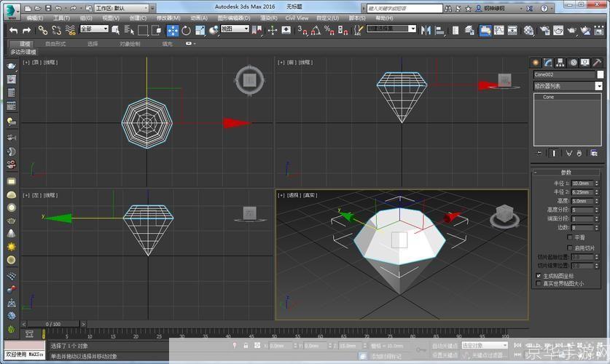This screenshot has width=610, height=364.
Task: Click the Open File icon in quick access toolbar
Action: (x=38, y=8)
